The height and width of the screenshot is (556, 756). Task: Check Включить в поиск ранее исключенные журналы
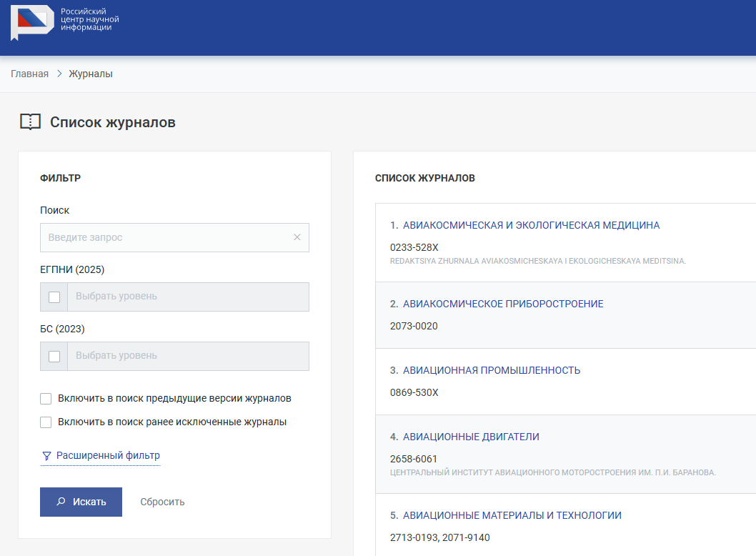46,422
